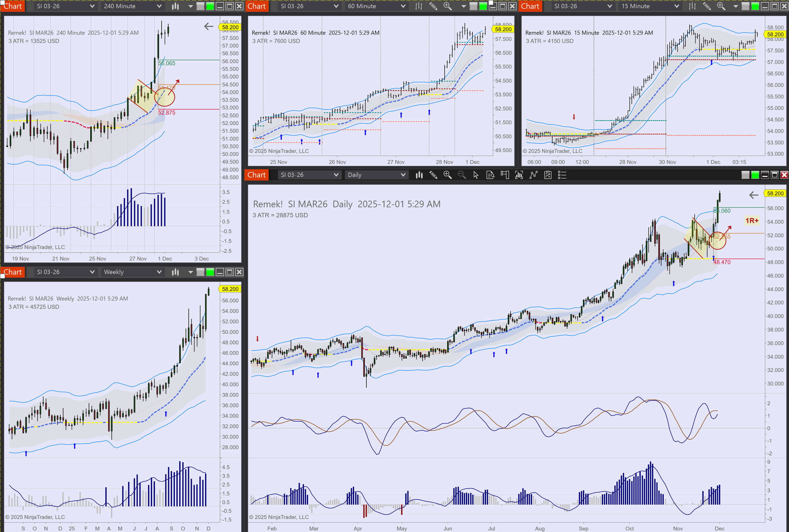789x532 pixels.
Task: Click zoom in magnifier on 15 Minute chart
Action: point(721,6)
